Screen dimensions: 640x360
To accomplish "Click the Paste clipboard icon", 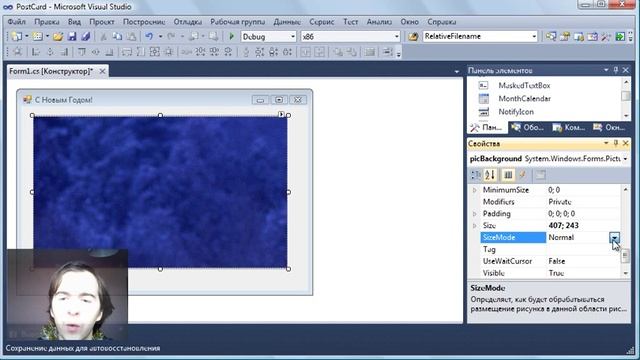I will (x=131, y=37).
